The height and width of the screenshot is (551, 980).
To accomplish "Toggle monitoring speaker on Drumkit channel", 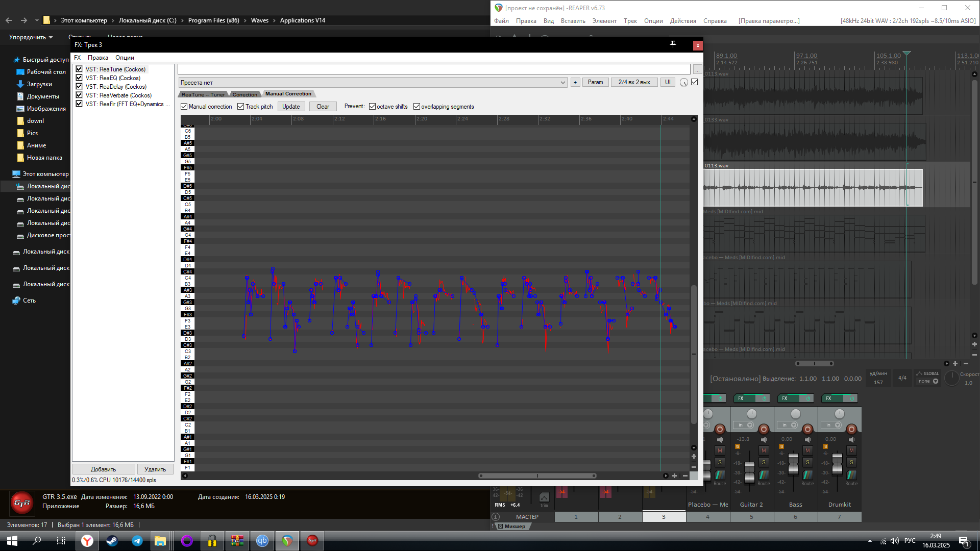I will pyautogui.click(x=852, y=440).
